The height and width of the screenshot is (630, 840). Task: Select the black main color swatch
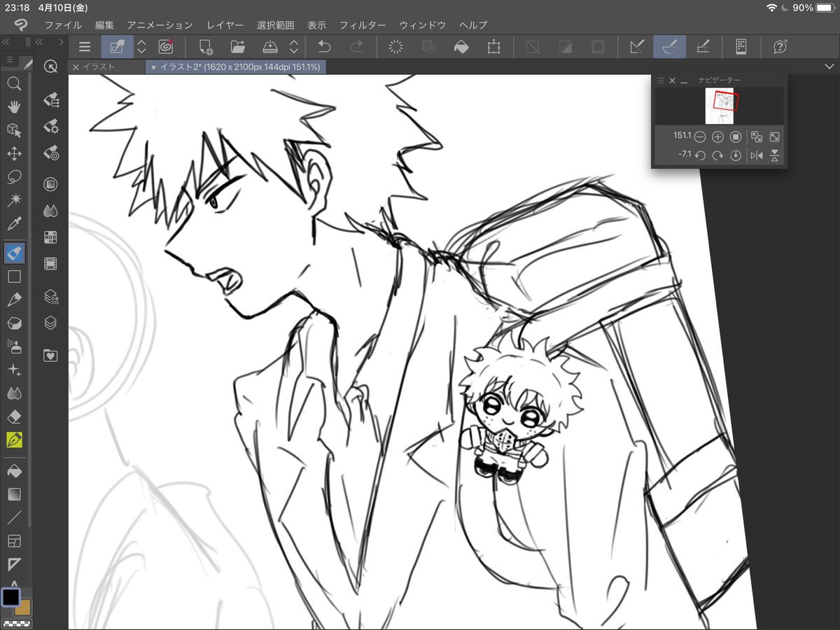tap(11, 597)
